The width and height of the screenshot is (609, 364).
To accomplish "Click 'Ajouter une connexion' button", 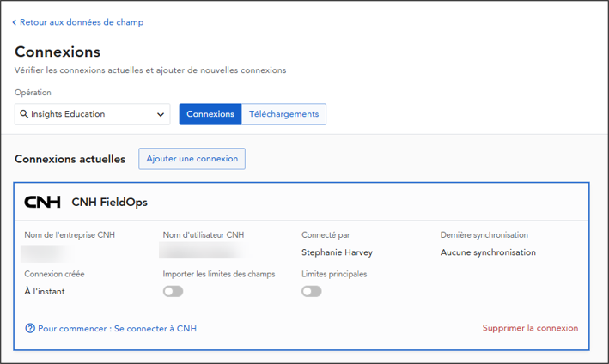I will (192, 159).
